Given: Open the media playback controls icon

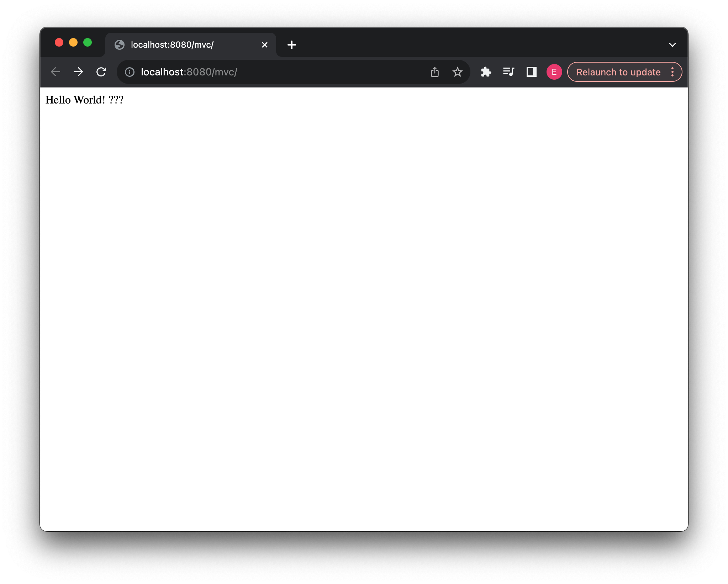Looking at the screenshot, I should 508,72.
